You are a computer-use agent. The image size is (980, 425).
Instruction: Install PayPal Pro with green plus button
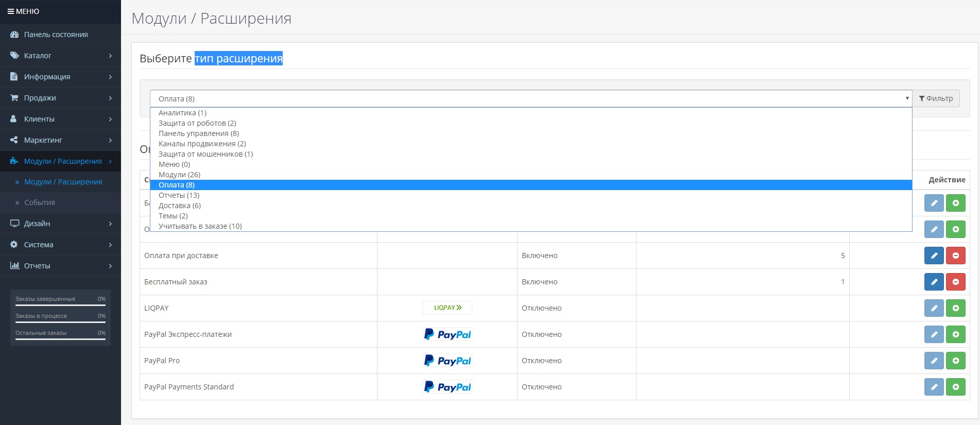click(x=955, y=361)
